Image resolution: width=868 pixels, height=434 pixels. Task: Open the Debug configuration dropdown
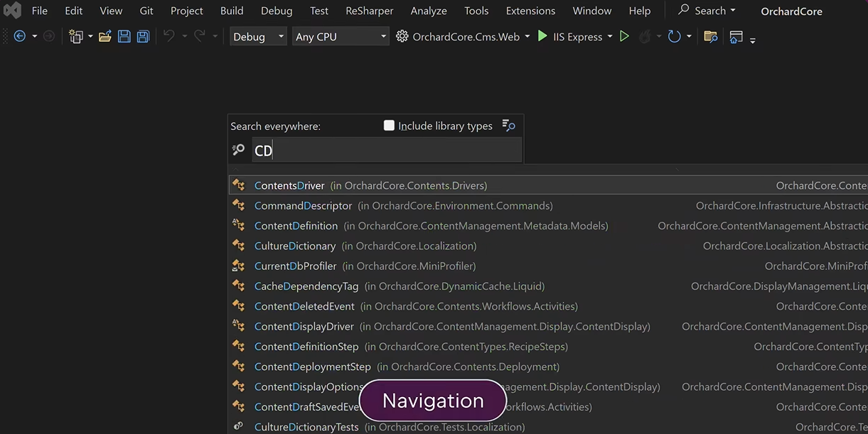(x=257, y=36)
